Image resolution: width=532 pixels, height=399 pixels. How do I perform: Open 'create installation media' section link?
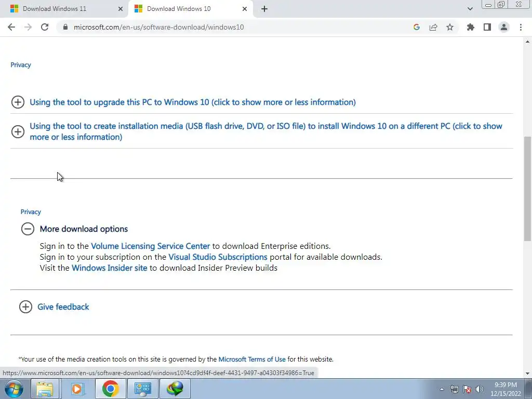tap(266, 131)
